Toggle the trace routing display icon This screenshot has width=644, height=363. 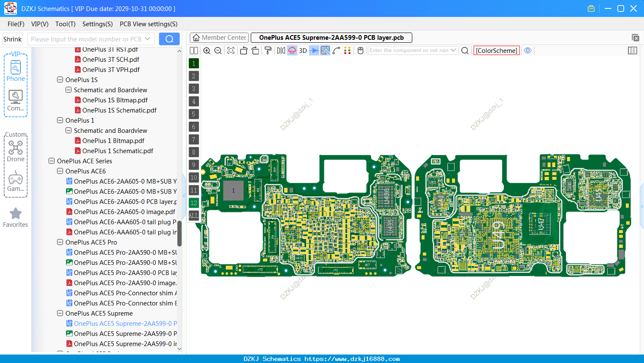325,50
